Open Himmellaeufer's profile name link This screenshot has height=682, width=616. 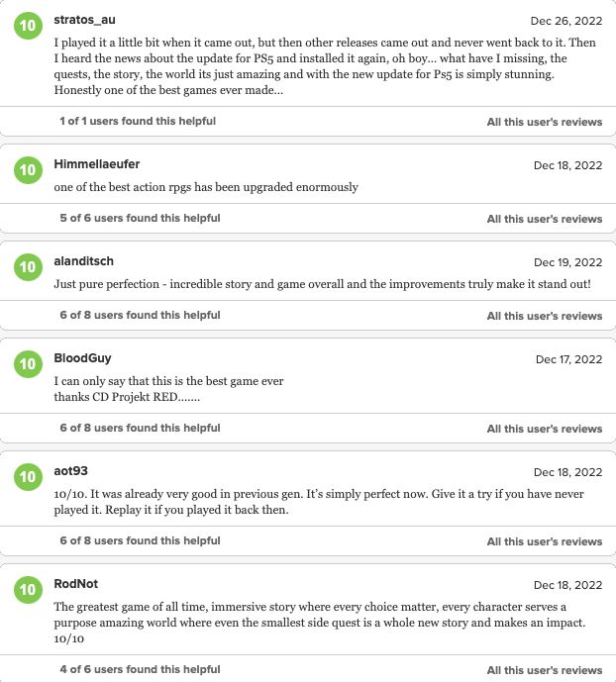97,164
